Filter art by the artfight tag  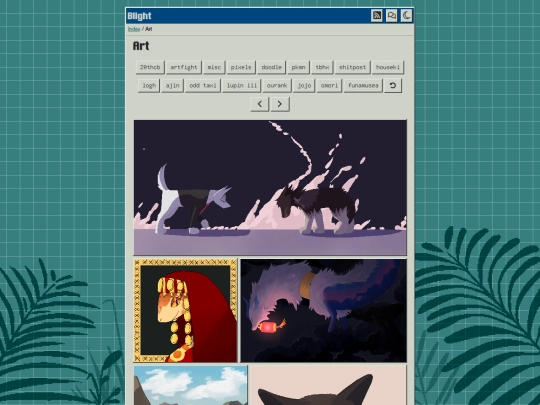(x=184, y=68)
